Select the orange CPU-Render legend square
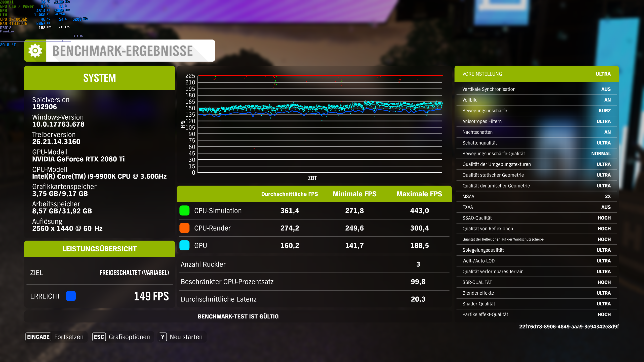This screenshot has height=362, width=644. pyautogui.click(x=184, y=228)
